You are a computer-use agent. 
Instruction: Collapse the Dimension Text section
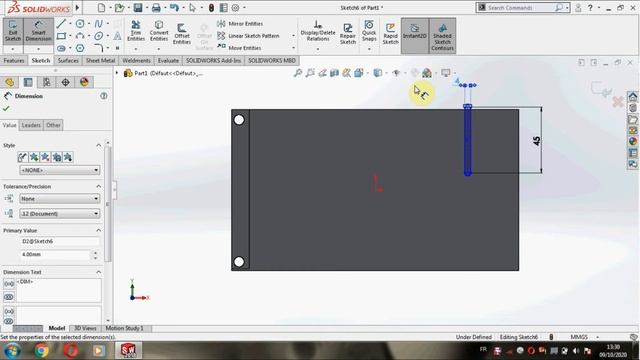[98, 272]
